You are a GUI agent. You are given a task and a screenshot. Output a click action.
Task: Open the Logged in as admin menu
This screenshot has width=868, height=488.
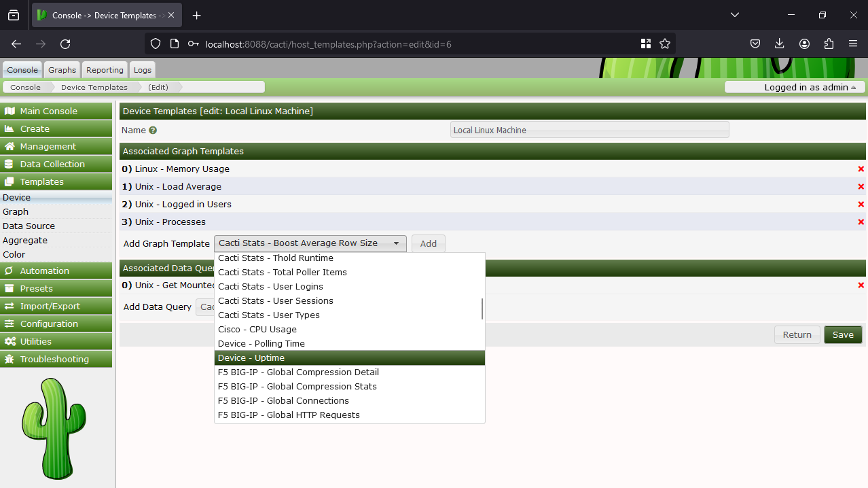(x=795, y=87)
